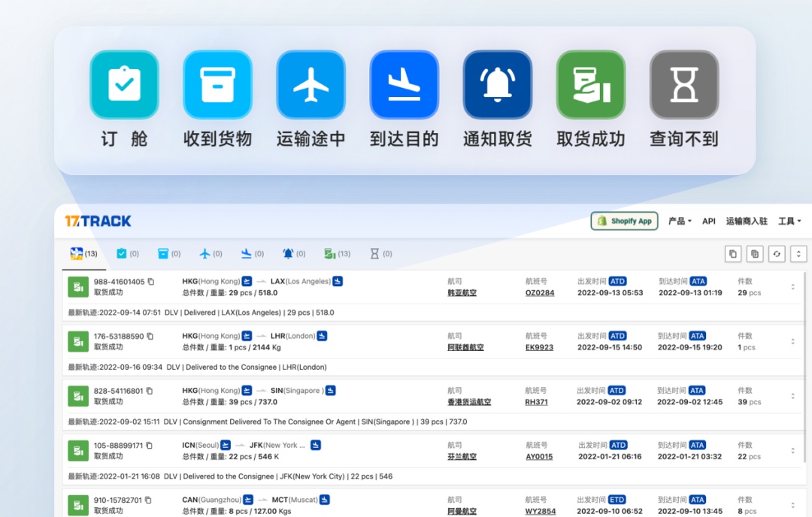Viewport: 812px width, 517px height.
Task: Copy tracking number 176-53188590
Action: (x=150, y=337)
